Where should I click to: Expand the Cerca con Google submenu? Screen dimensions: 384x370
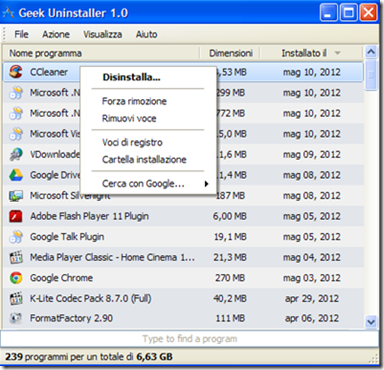coord(149,184)
